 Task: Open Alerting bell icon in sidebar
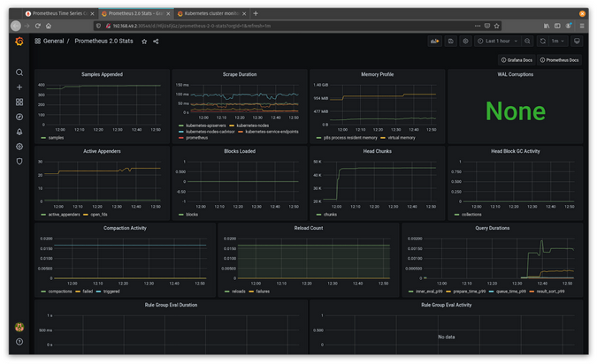(x=19, y=132)
